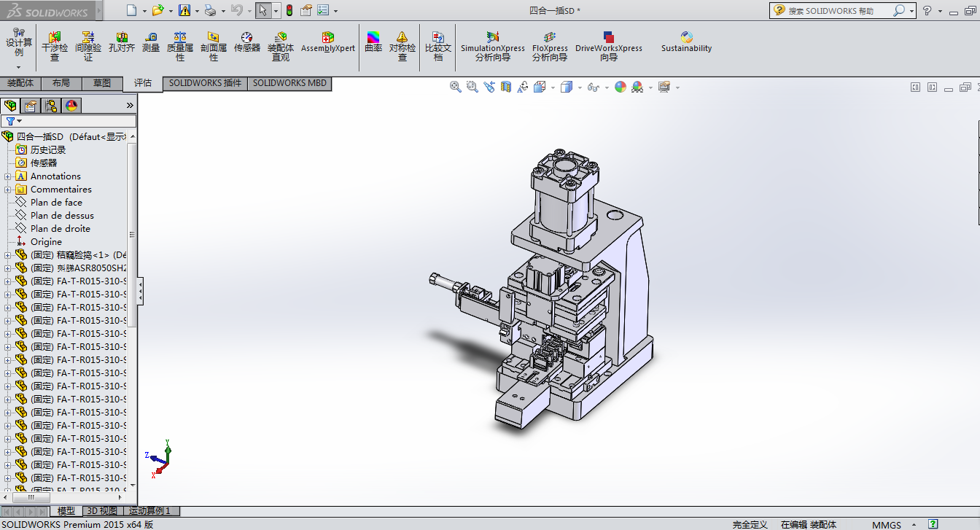Open the SOLIDWORKS MBD tab
Viewport: 980px width, 530px height.
point(289,83)
